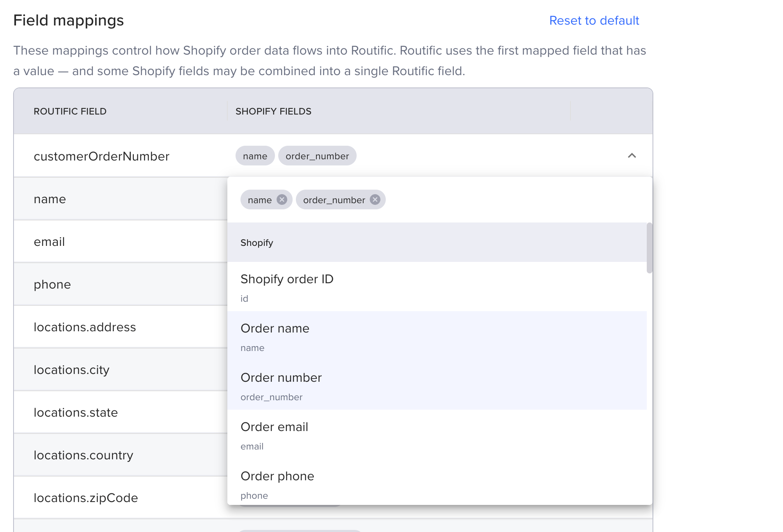Click the dropdown list scrollbar thumb
This screenshot has height=532, width=783.
coord(649,248)
